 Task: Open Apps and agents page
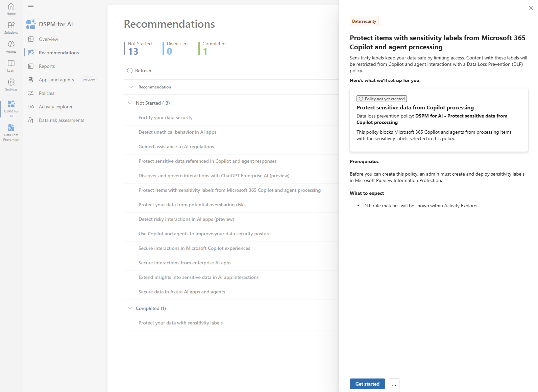(56, 80)
